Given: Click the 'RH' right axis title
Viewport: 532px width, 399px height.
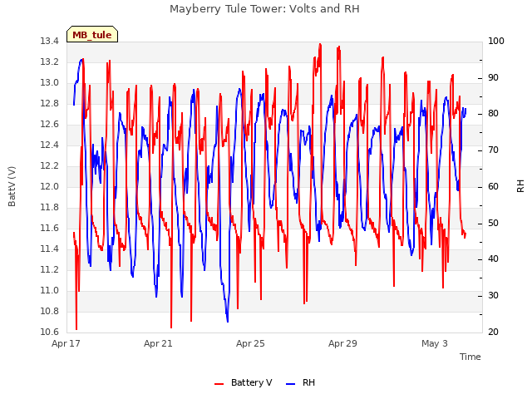Looking at the screenshot, I should (520, 186).
